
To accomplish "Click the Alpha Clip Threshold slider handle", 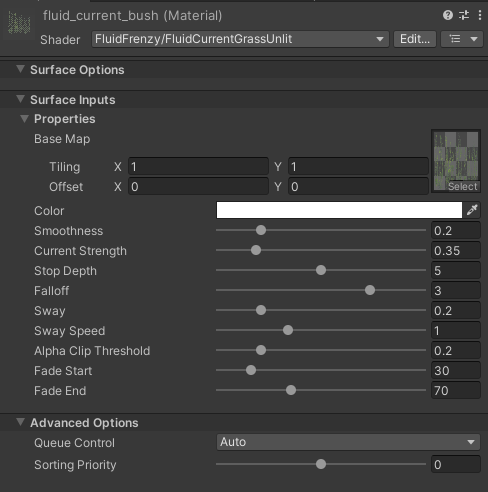I will (261, 350).
